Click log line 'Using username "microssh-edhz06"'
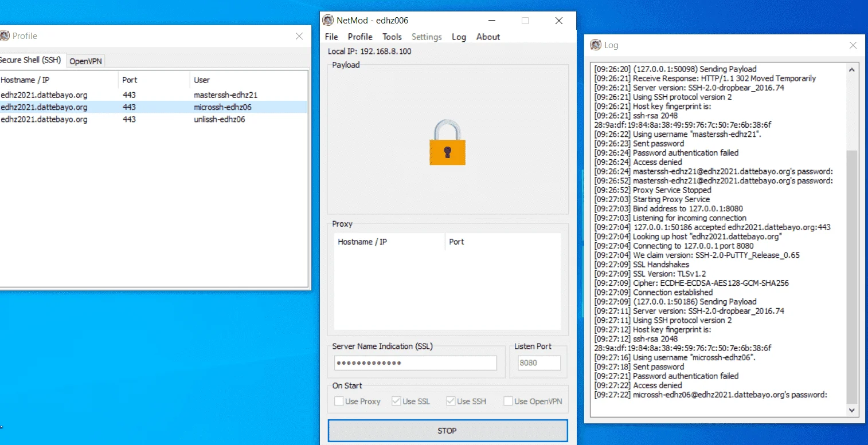 tap(675, 357)
